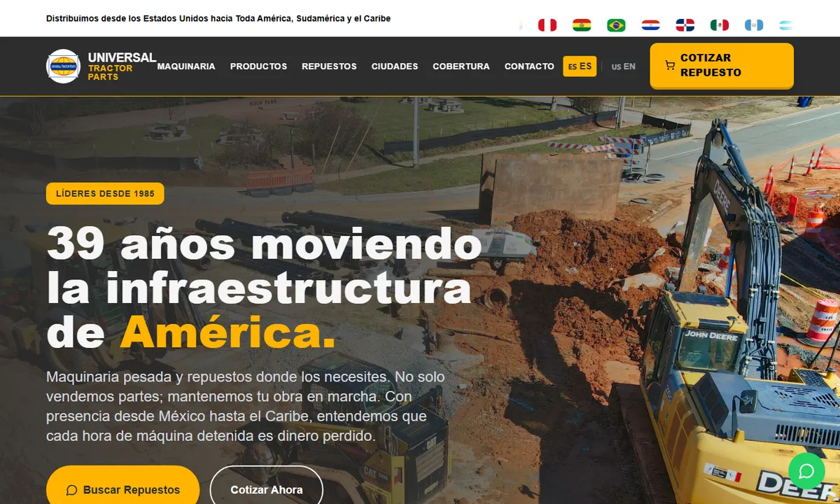The image size is (840, 504).
Task: Go to the Repuestos page
Action: tap(329, 66)
